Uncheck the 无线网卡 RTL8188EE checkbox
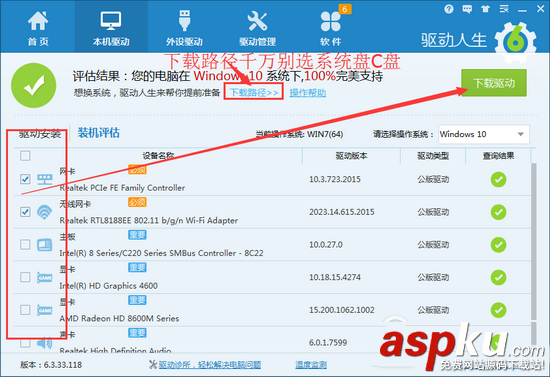The image size is (550, 377). click(x=25, y=212)
